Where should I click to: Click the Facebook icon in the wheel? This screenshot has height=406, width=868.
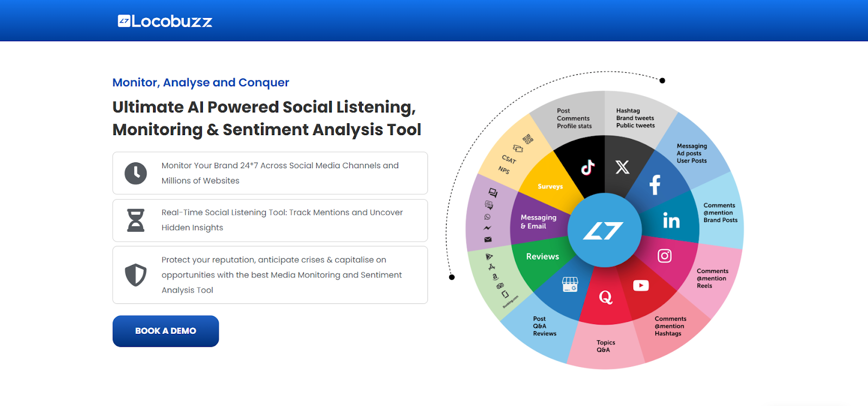655,185
